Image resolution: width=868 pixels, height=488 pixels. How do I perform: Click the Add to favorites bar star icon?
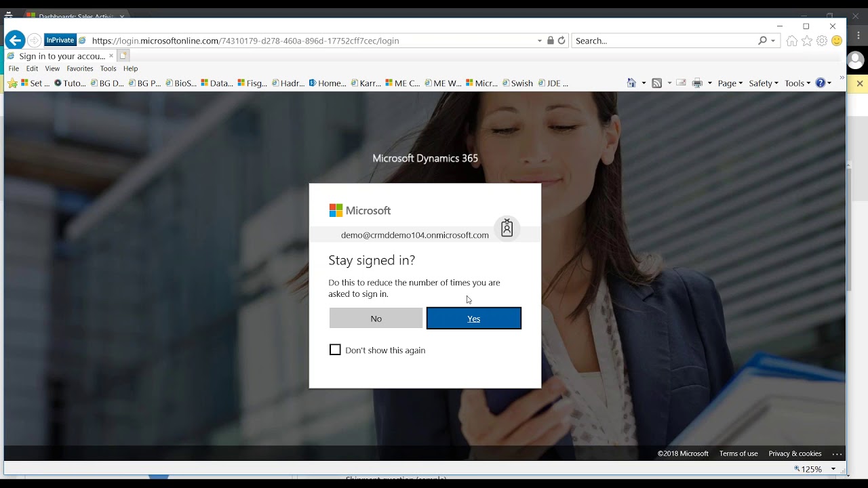click(x=12, y=83)
